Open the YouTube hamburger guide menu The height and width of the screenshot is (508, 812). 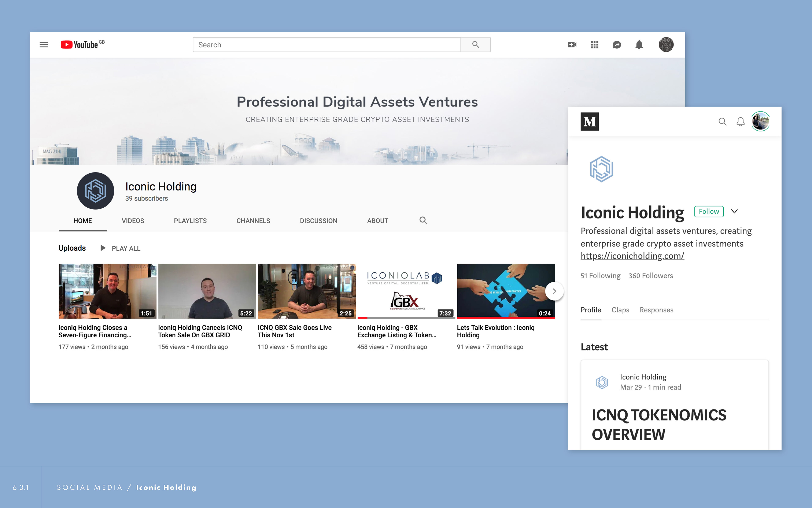(44, 45)
